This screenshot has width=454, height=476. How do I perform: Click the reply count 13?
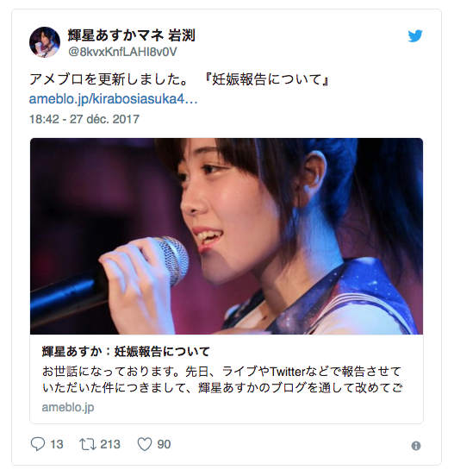(56, 444)
